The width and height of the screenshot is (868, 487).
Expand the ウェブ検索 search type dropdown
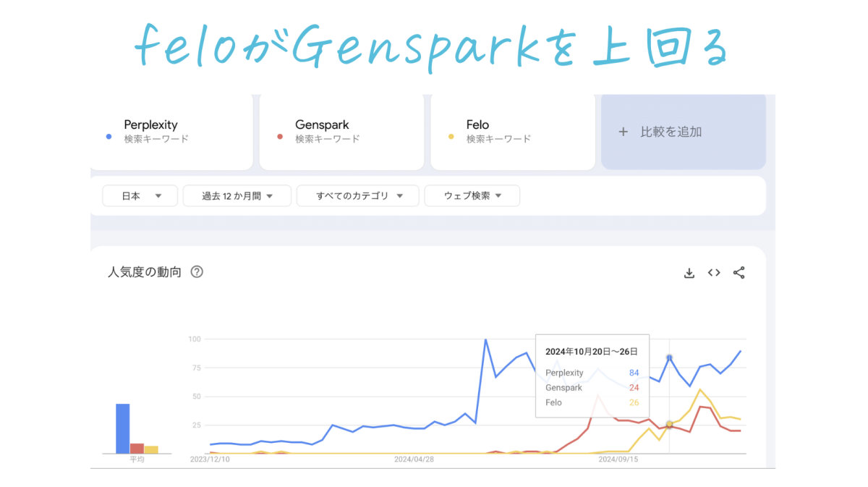click(x=472, y=196)
